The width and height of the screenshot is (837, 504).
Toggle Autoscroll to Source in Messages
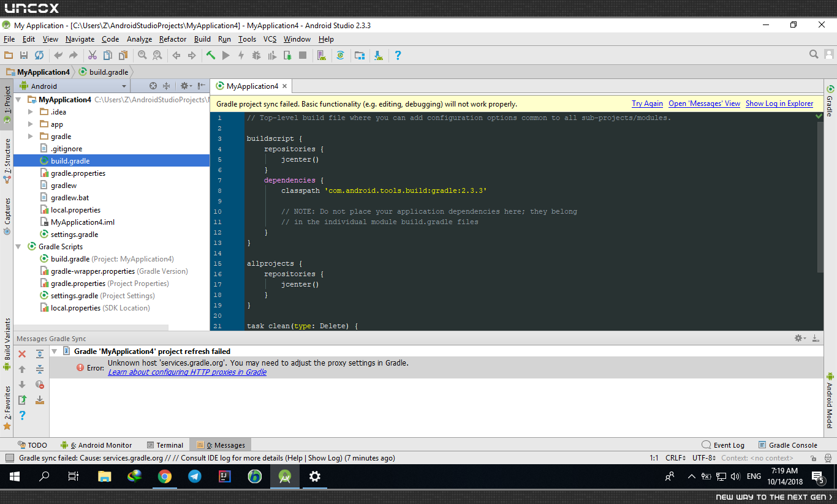[40, 400]
